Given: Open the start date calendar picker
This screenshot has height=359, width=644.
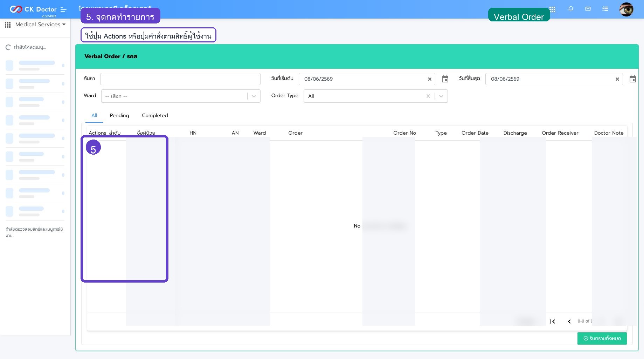Looking at the screenshot, I should (x=445, y=79).
